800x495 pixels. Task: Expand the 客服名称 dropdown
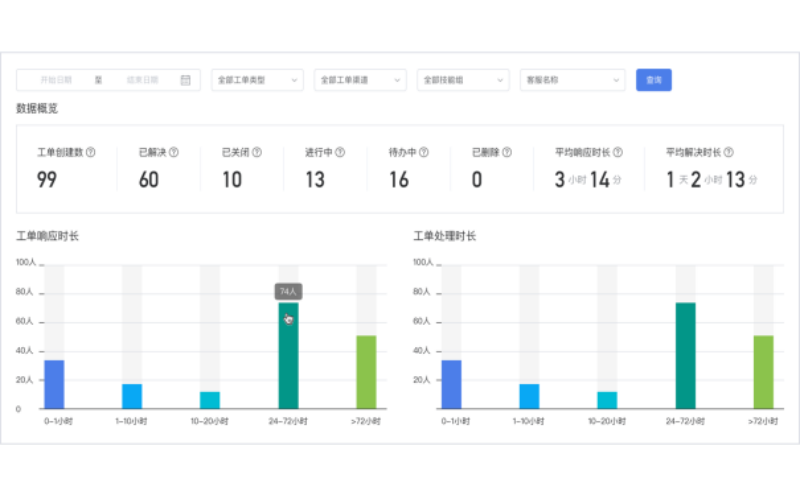click(572, 80)
